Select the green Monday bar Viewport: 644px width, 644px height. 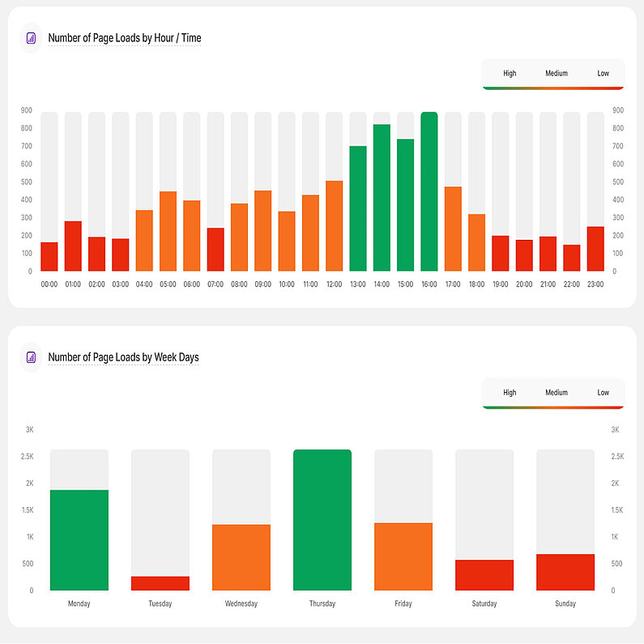click(79, 540)
